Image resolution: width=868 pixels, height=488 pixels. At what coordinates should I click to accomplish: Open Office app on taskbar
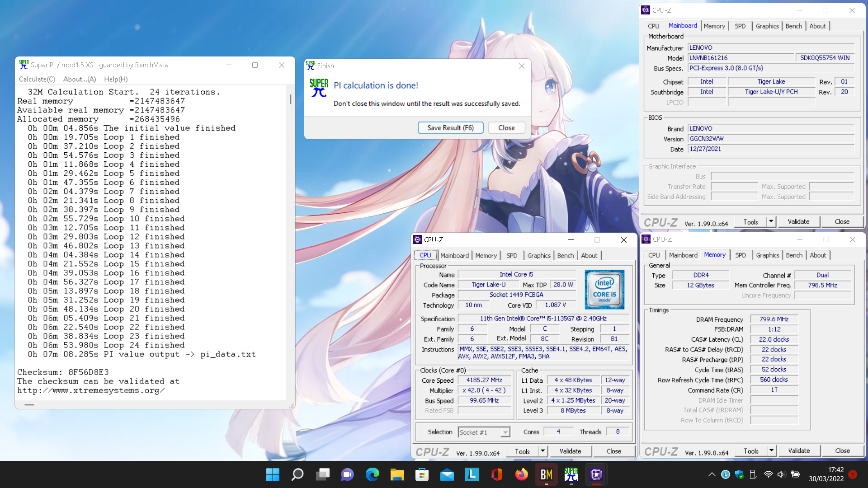pos(496,474)
